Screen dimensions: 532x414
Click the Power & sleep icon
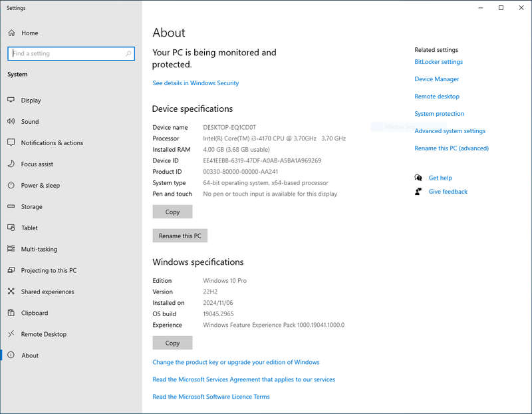11,185
